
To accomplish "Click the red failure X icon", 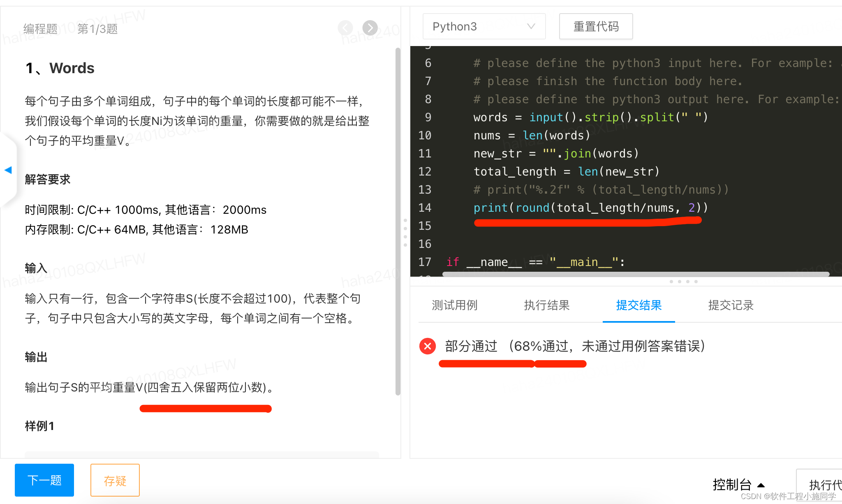I will (428, 346).
